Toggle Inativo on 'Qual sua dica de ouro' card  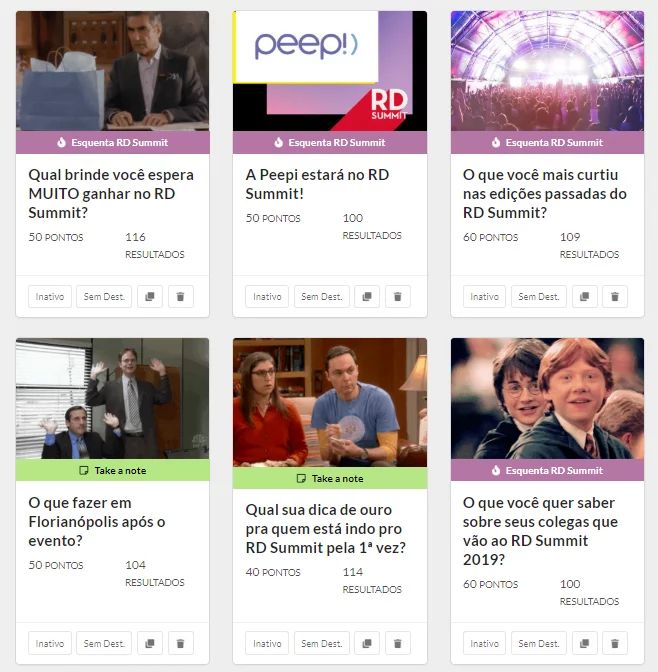tap(267, 643)
